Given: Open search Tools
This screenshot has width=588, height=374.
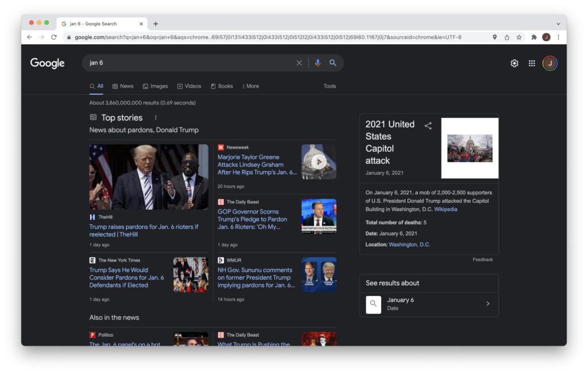Looking at the screenshot, I should click(330, 86).
